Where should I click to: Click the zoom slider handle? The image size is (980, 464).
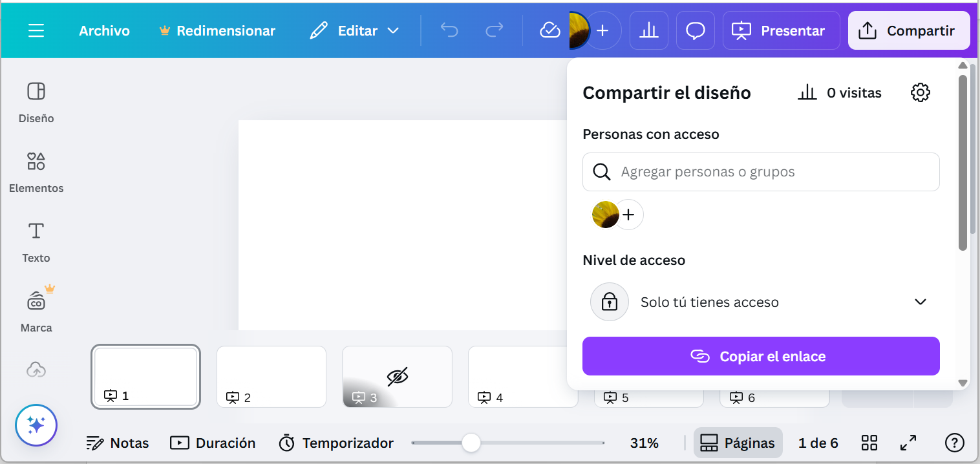(471, 443)
